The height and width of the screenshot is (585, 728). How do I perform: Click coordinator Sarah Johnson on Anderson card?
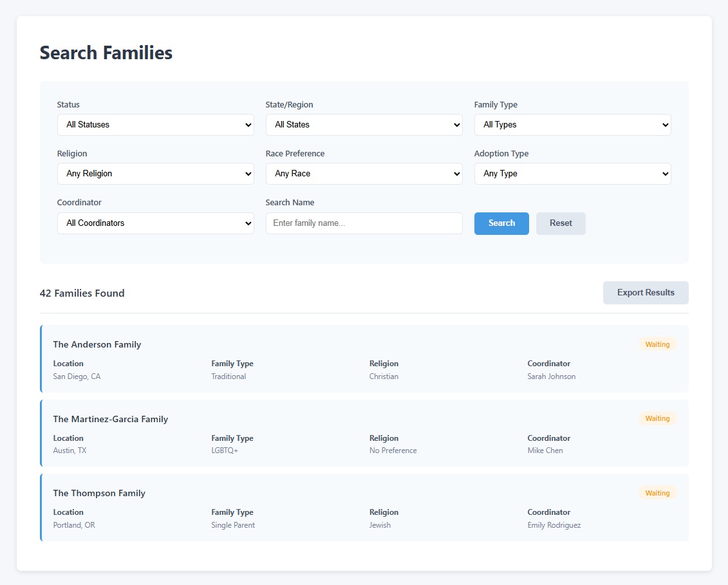(552, 376)
